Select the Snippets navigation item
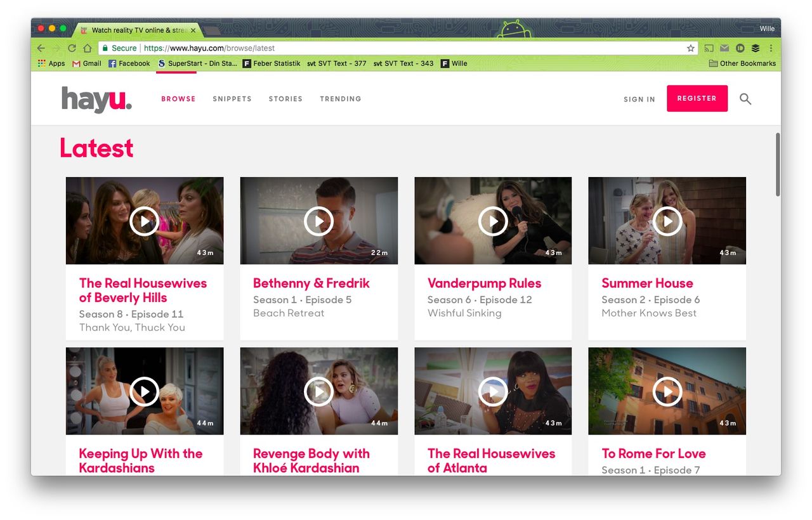The image size is (812, 520). (x=232, y=99)
